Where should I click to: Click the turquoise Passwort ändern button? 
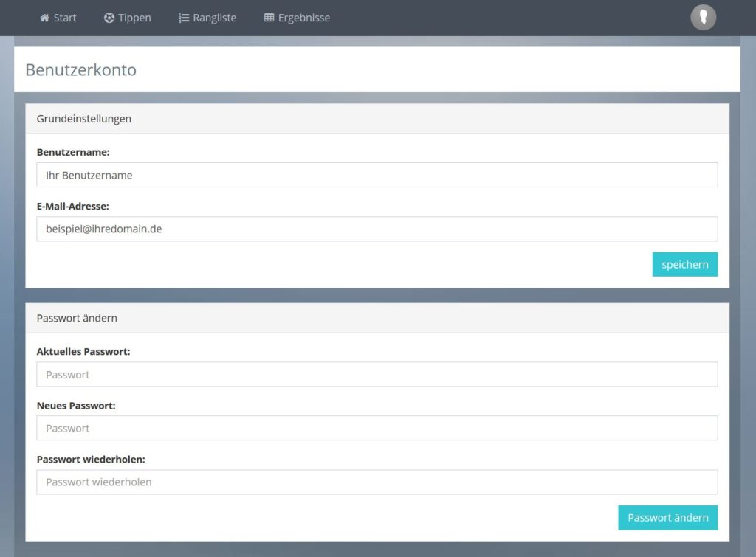(x=667, y=518)
